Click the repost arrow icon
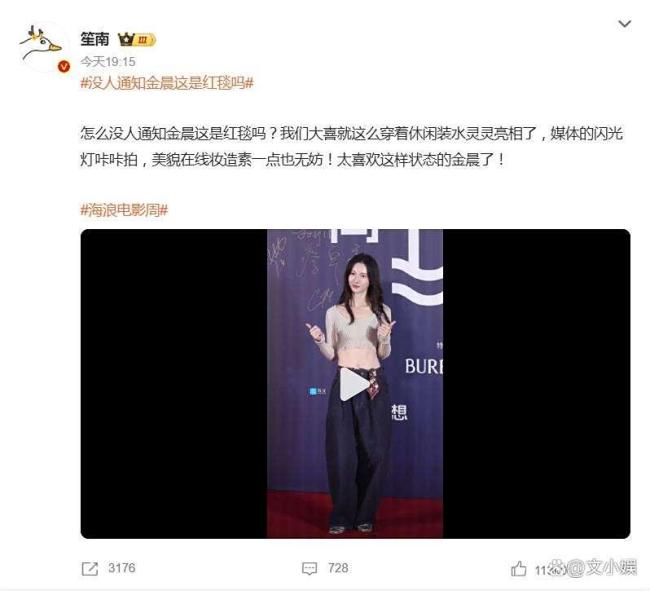Viewport: 650px width, 591px height. [x=90, y=569]
